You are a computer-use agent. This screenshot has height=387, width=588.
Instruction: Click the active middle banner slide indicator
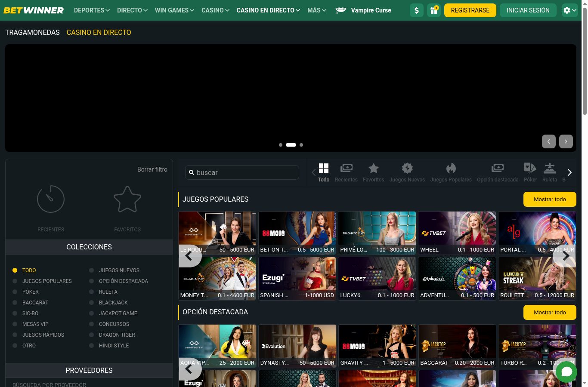tap(291, 145)
